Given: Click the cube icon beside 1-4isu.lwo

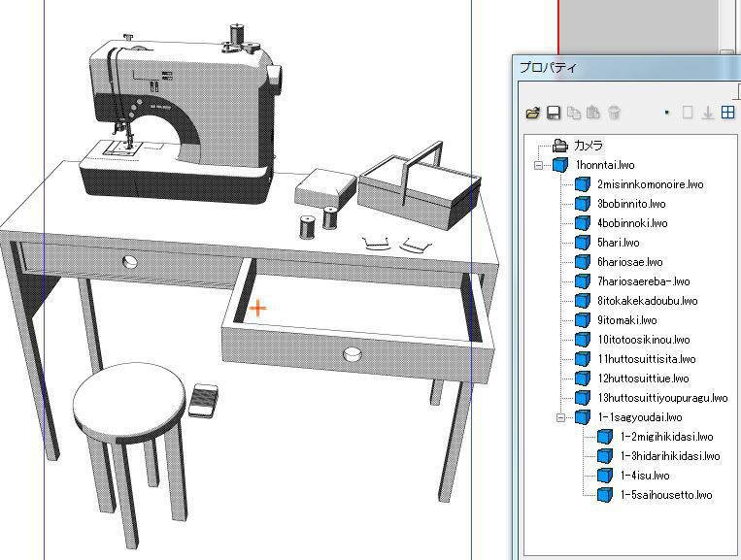Looking at the screenshot, I should click(605, 475).
